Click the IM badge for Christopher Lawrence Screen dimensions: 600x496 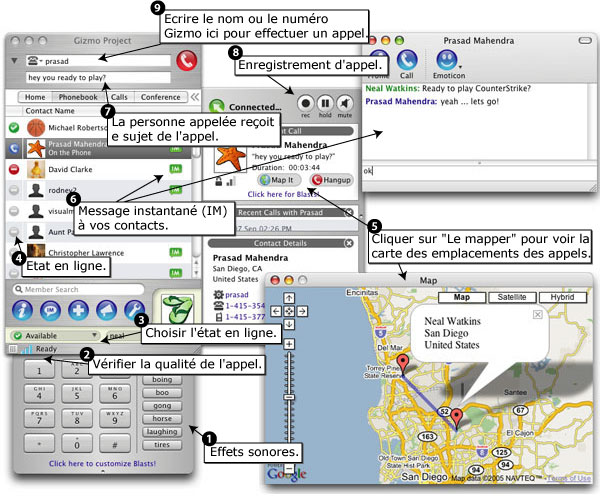[x=176, y=252]
